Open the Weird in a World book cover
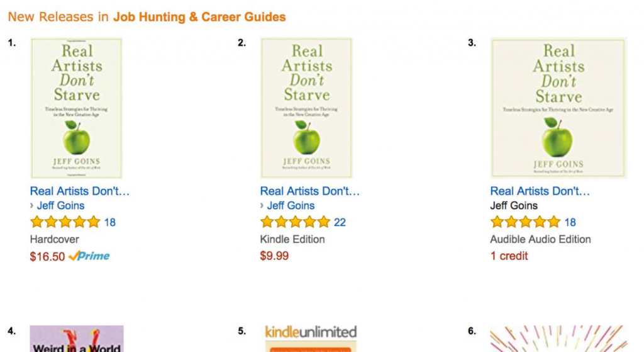Screen dimensions: 644x352 tap(77, 339)
